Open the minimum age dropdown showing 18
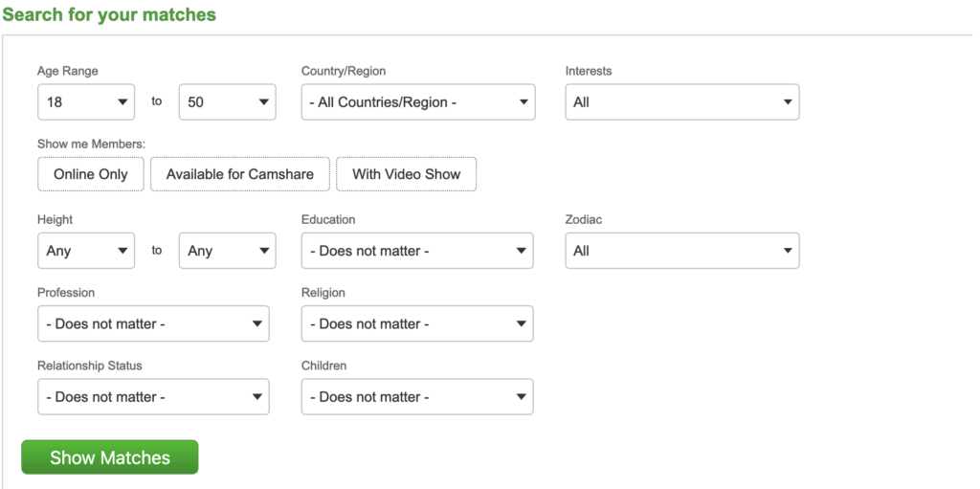The height and width of the screenshot is (489, 980). [86, 102]
